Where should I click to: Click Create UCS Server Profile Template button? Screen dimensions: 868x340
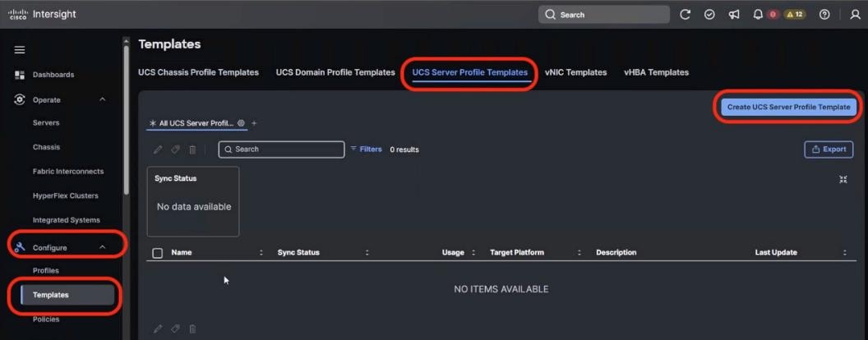[788, 108]
